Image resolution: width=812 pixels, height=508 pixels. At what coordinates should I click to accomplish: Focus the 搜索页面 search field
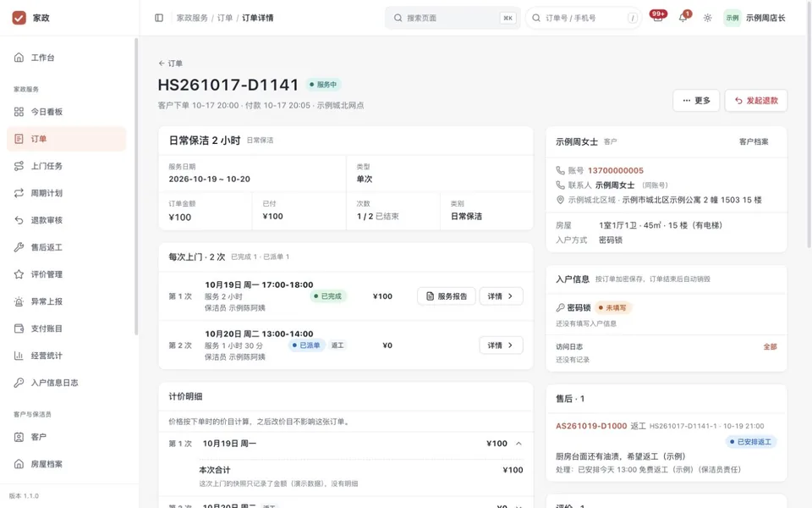(x=453, y=18)
